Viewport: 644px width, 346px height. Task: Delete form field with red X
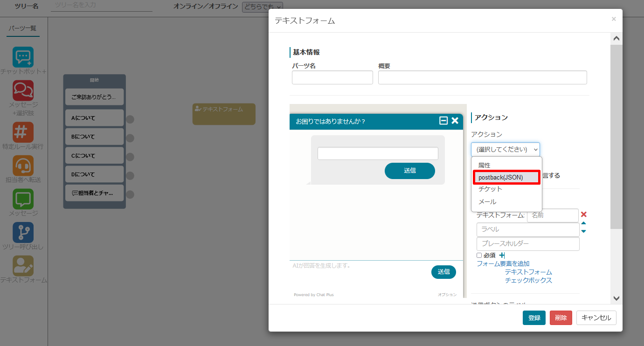[x=583, y=215]
